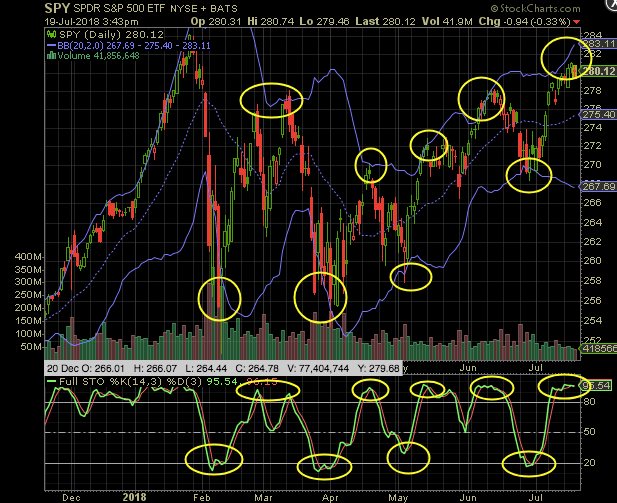The image size is (617, 503).
Task: Click the 275.40 middle band price tag
Action: pyautogui.click(x=599, y=114)
